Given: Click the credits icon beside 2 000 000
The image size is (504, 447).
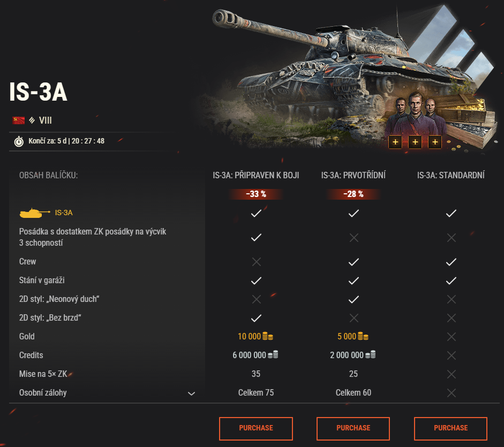Looking at the screenshot, I should (372, 355).
